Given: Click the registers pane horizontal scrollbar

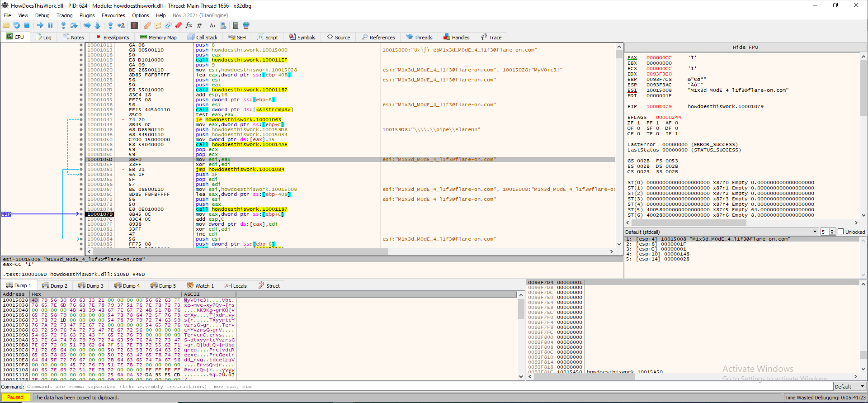Looking at the screenshot, I should click(x=741, y=223).
